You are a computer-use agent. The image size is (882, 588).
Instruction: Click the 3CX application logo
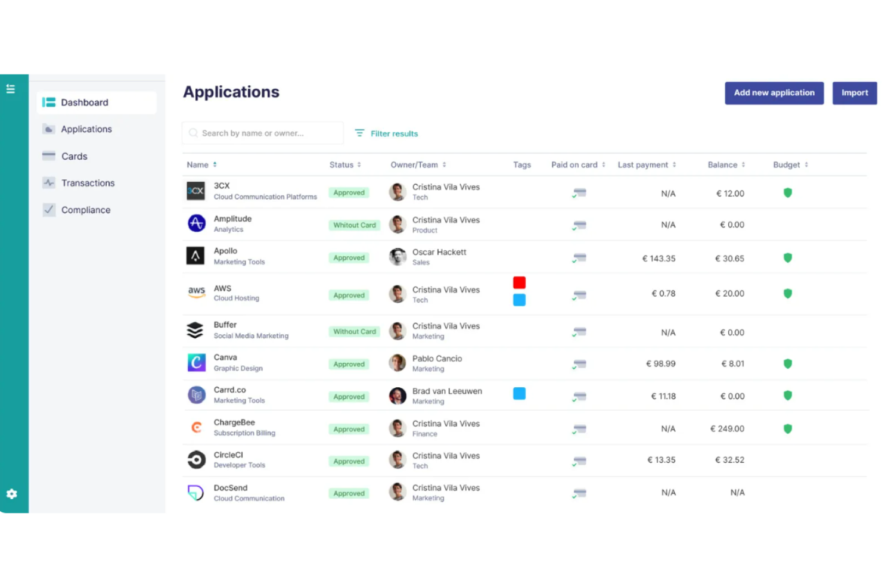pyautogui.click(x=196, y=191)
